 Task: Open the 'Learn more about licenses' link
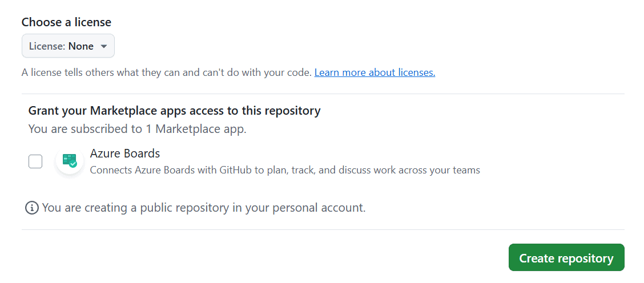[x=375, y=72]
